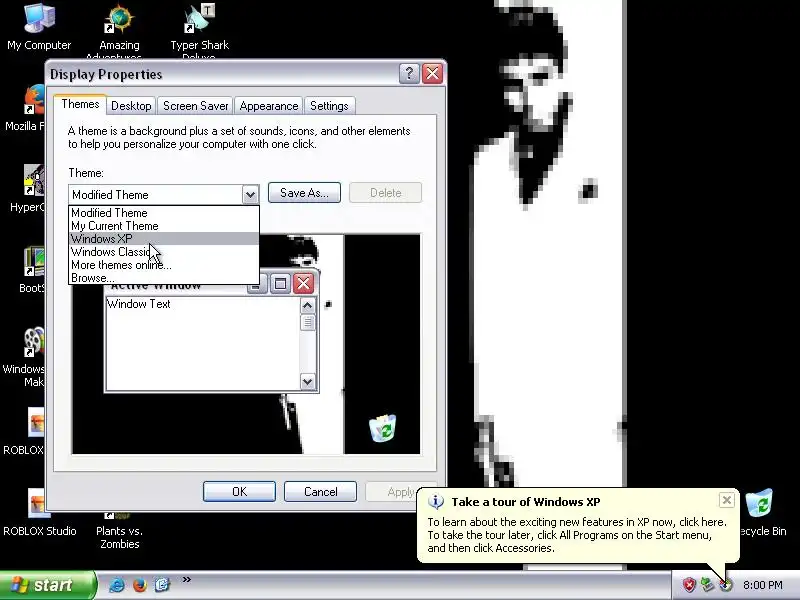Click the help question mark button

(409, 73)
